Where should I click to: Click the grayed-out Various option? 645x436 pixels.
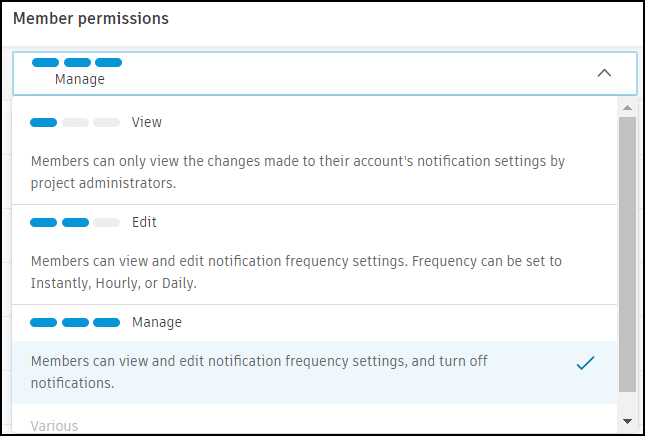[x=54, y=425]
